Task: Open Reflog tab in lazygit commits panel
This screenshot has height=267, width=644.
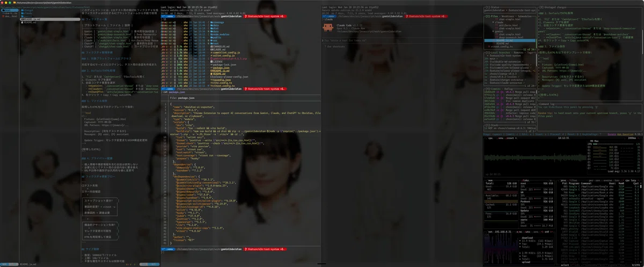Action: pos(508,89)
